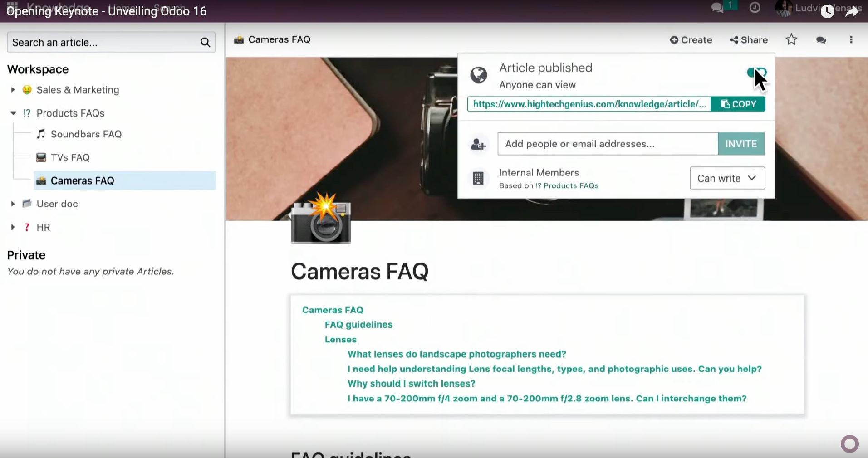Click the YouTube share arrow icon
The height and width of the screenshot is (458, 868).
click(x=852, y=11)
